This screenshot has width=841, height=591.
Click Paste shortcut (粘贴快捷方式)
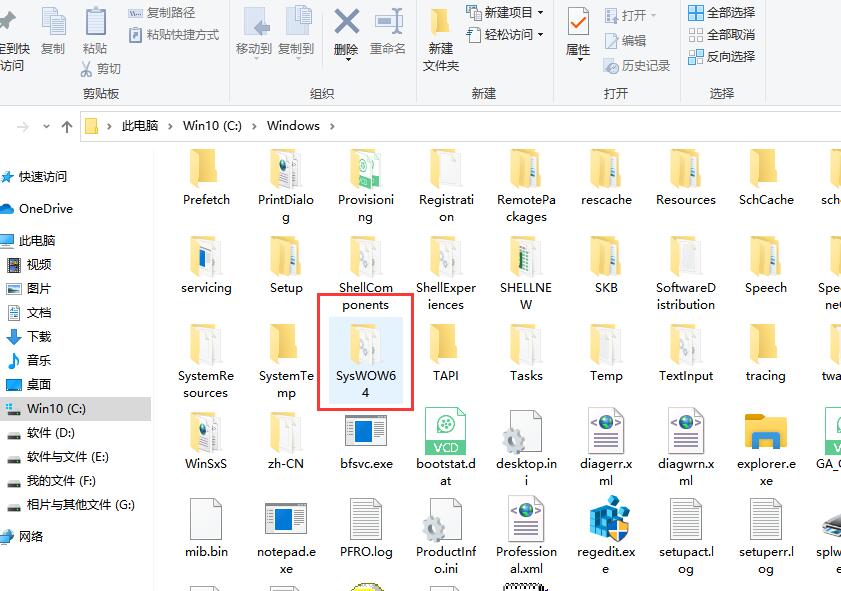[174, 35]
